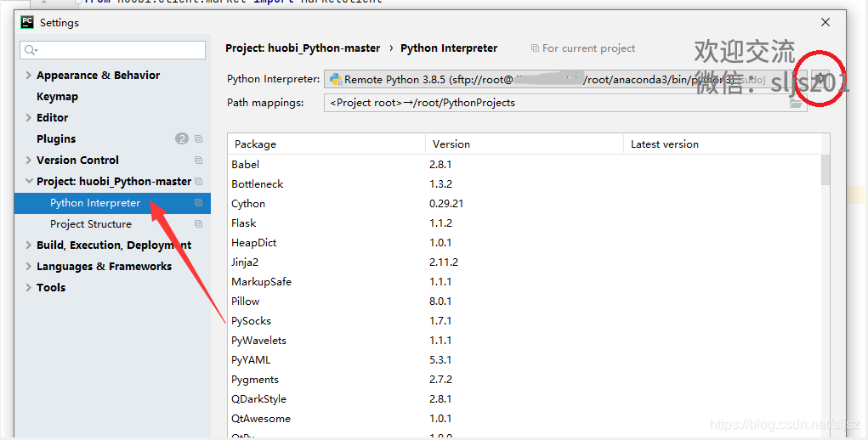Click version 8.0.1 of Pillow

coord(440,302)
